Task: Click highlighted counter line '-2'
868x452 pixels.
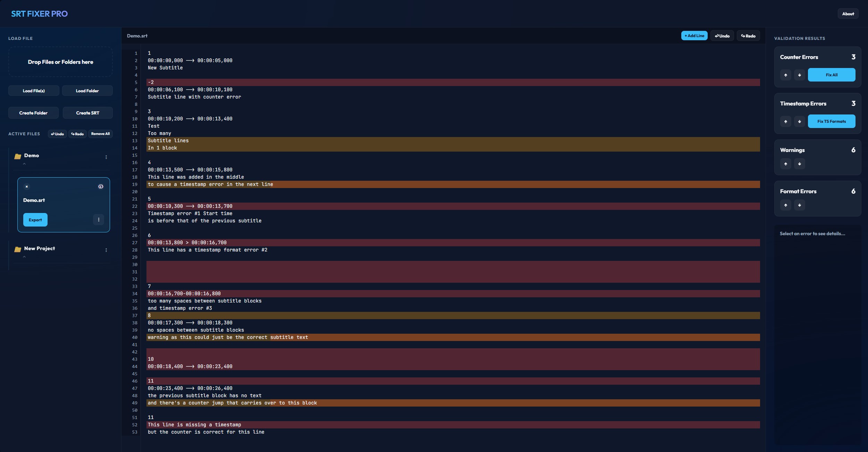Action: (x=453, y=82)
